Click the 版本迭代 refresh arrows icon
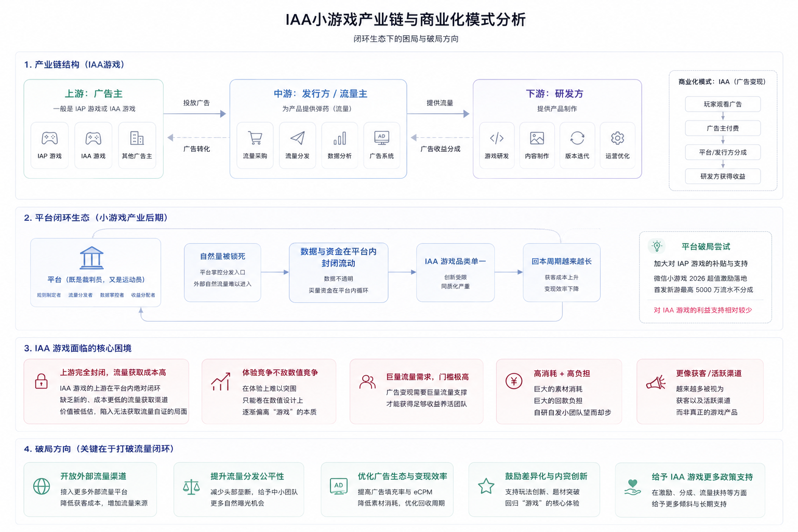The width and height of the screenshot is (798, 532). click(577, 138)
